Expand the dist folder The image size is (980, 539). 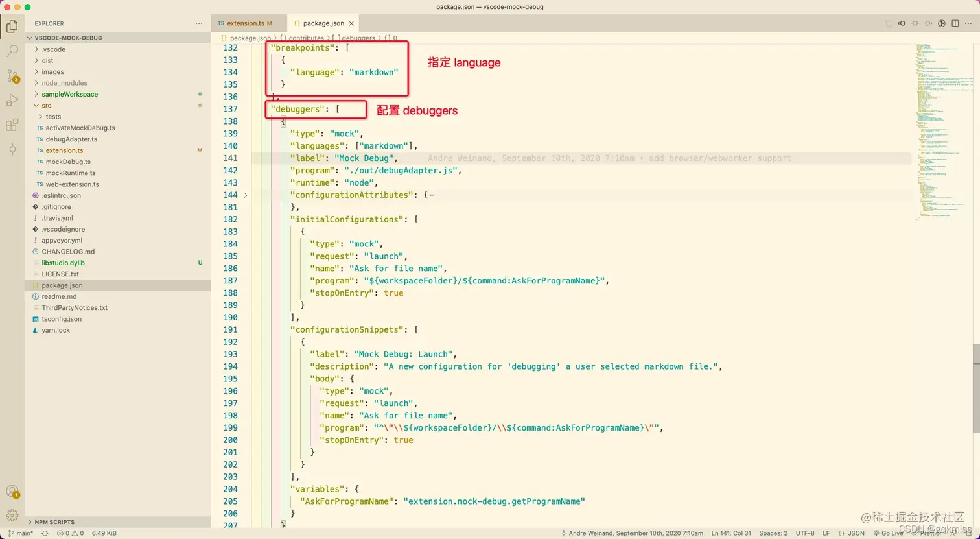(x=117, y=60)
